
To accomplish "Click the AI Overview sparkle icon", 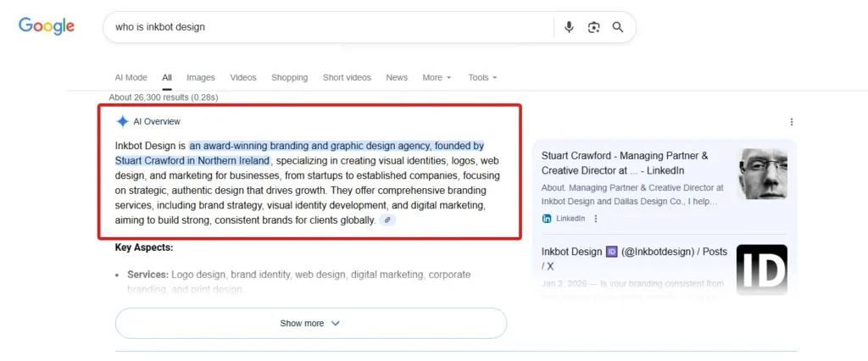I will [123, 121].
